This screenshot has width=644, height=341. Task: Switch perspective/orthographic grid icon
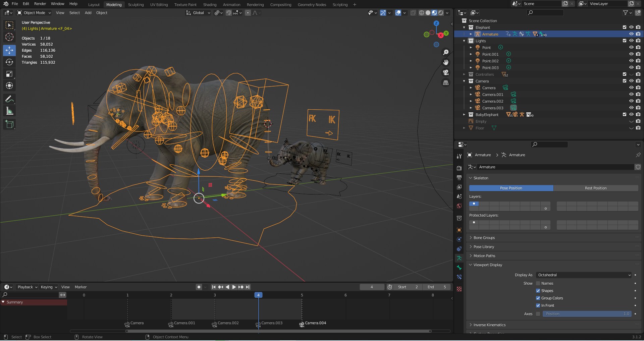click(446, 82)
